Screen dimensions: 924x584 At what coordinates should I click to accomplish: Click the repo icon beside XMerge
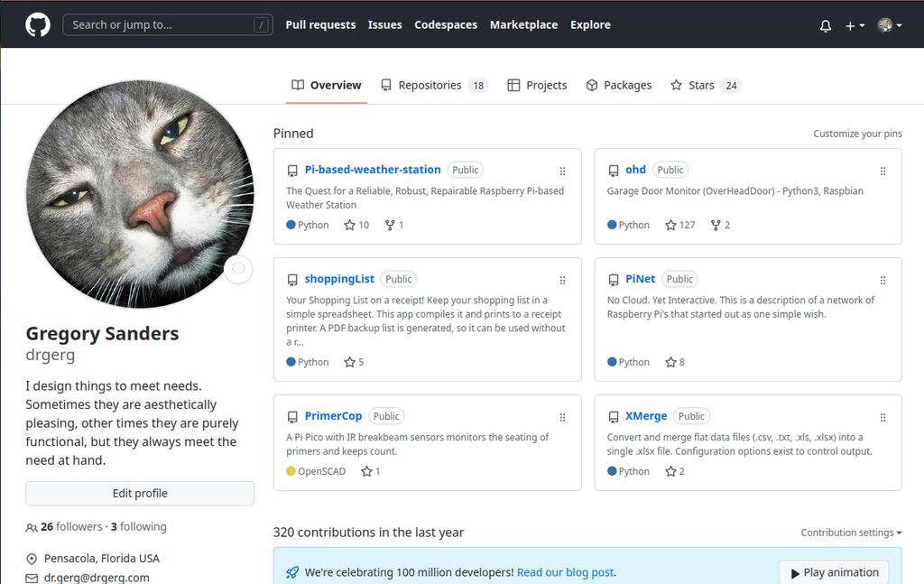pos(613,417)
